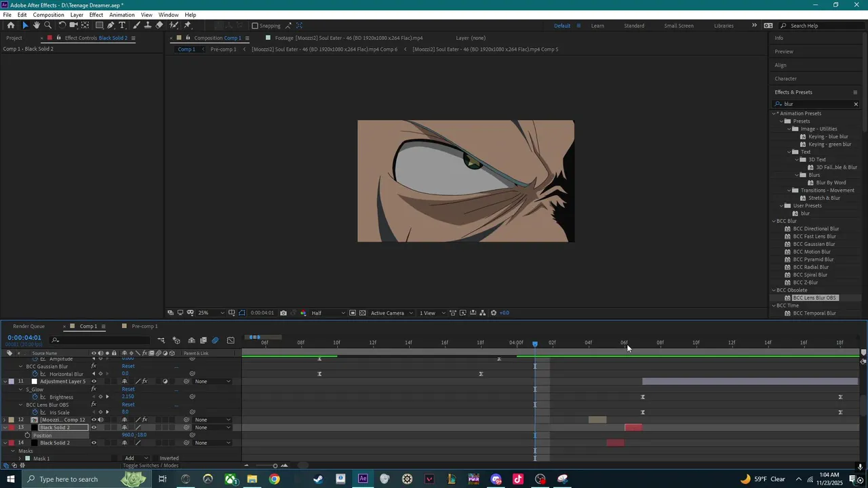Reset the S_Glow effect
This screenshot has height=488, width=868.
128,390
